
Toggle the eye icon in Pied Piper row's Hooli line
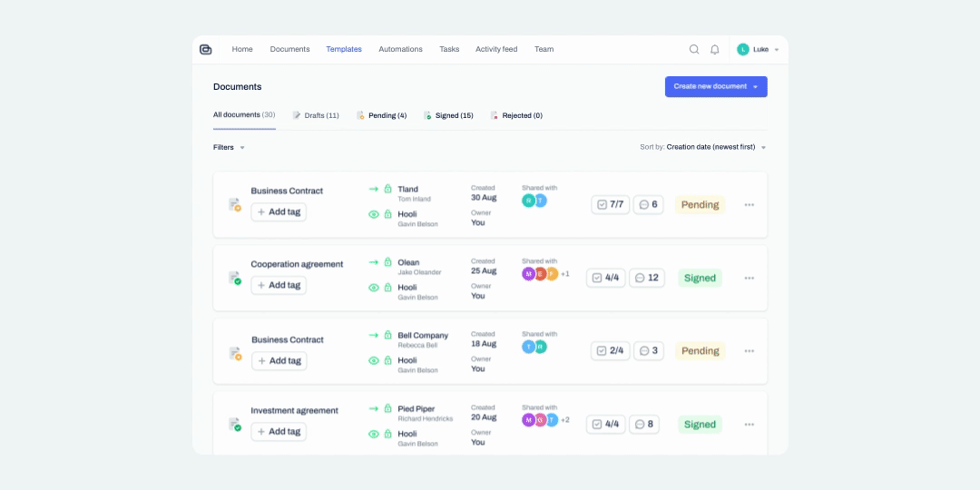(374, 434)
